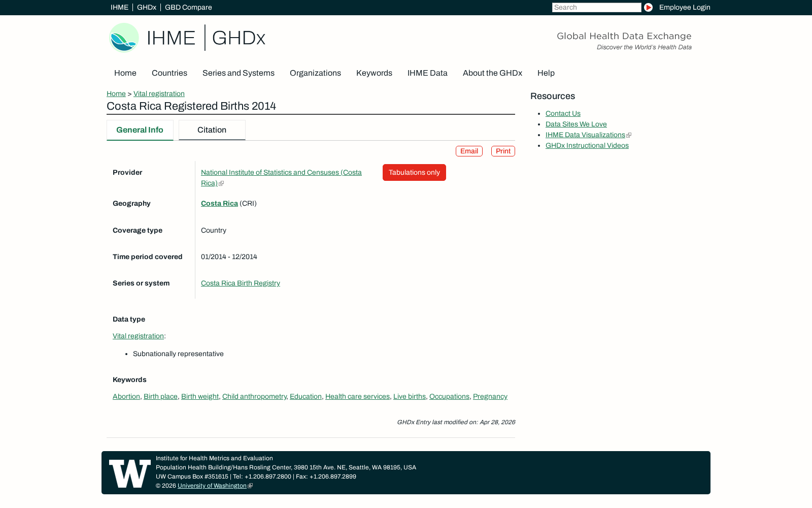This screenshot has height=508, width=812.
Task: Click the Email button
Action: point(469,151)
